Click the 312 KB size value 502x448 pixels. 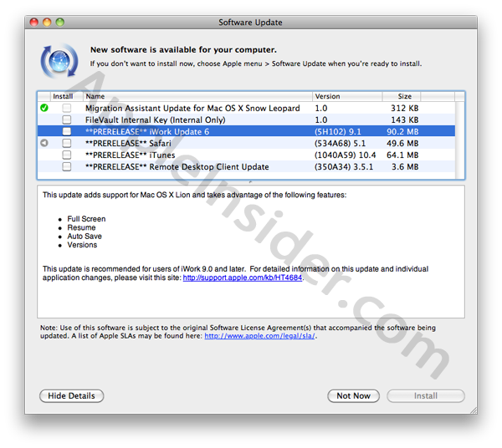405,108
